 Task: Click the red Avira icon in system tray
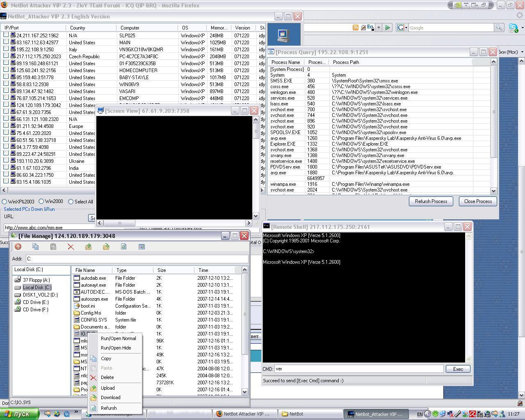(472, 414)
